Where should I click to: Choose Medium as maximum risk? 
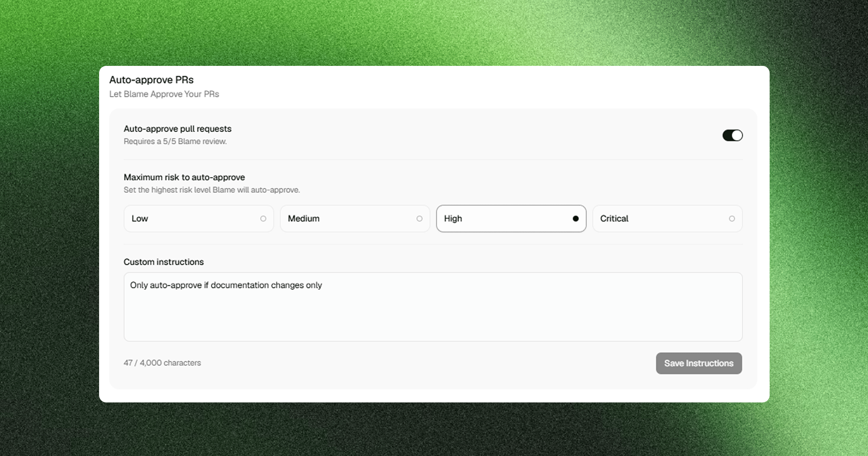click(355, 219)
